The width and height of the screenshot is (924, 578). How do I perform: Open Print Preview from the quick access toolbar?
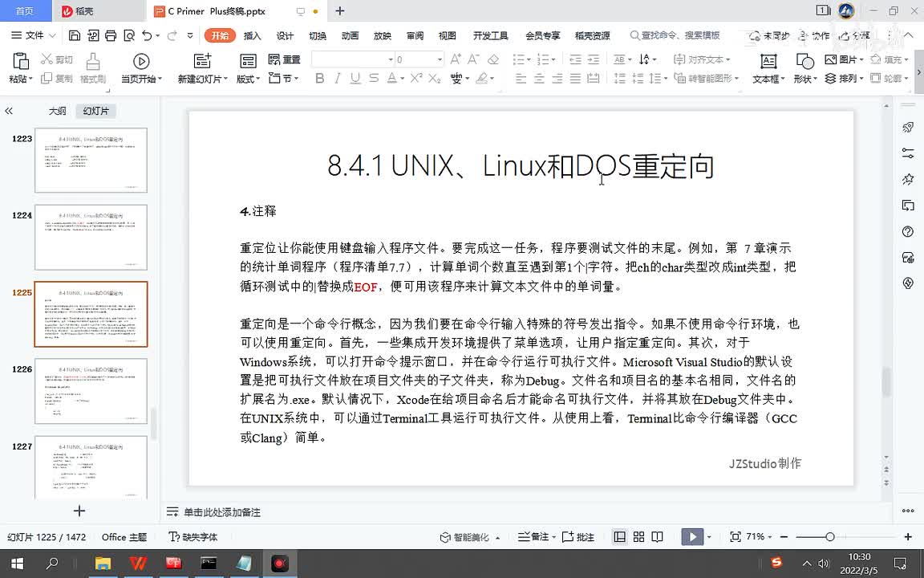tap(129, 35)
